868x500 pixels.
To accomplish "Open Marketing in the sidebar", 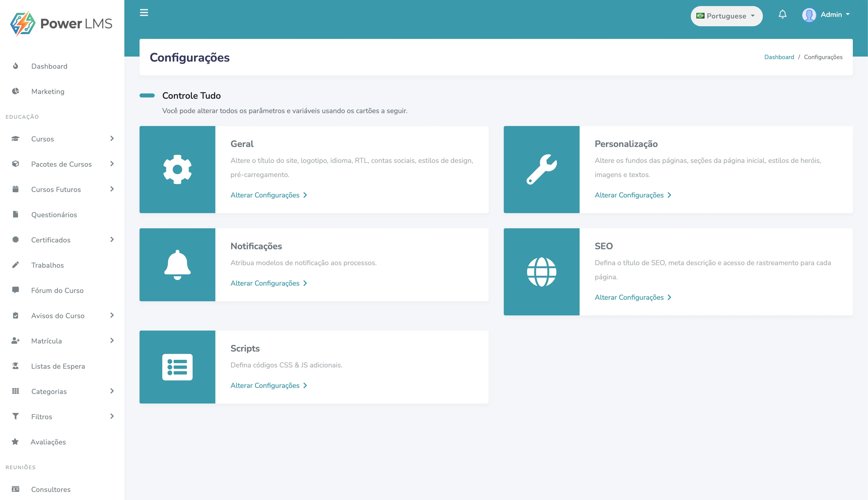I will (48, 91).
